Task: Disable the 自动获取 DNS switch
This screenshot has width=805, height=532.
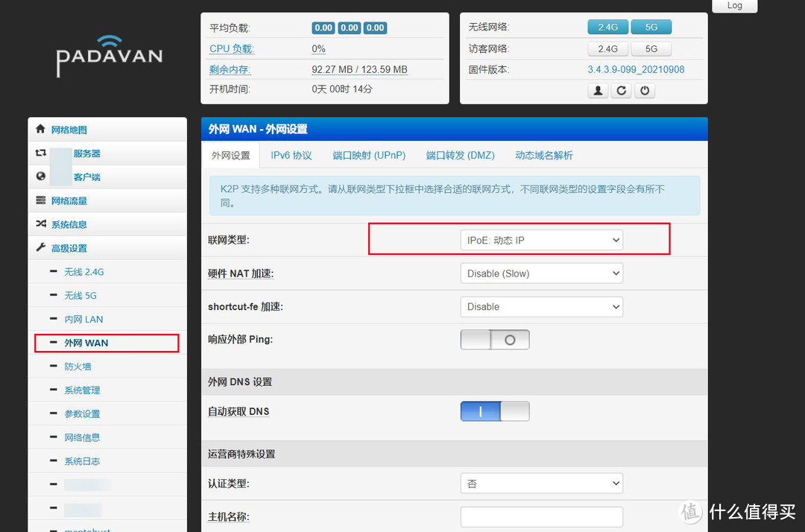Action: point(495,411)
